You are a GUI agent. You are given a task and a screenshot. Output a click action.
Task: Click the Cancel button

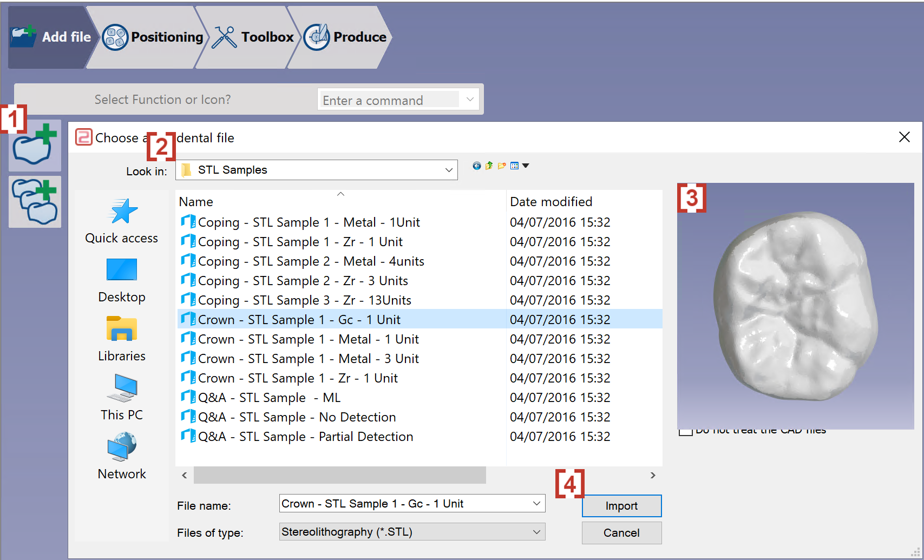tap(621, 533)
